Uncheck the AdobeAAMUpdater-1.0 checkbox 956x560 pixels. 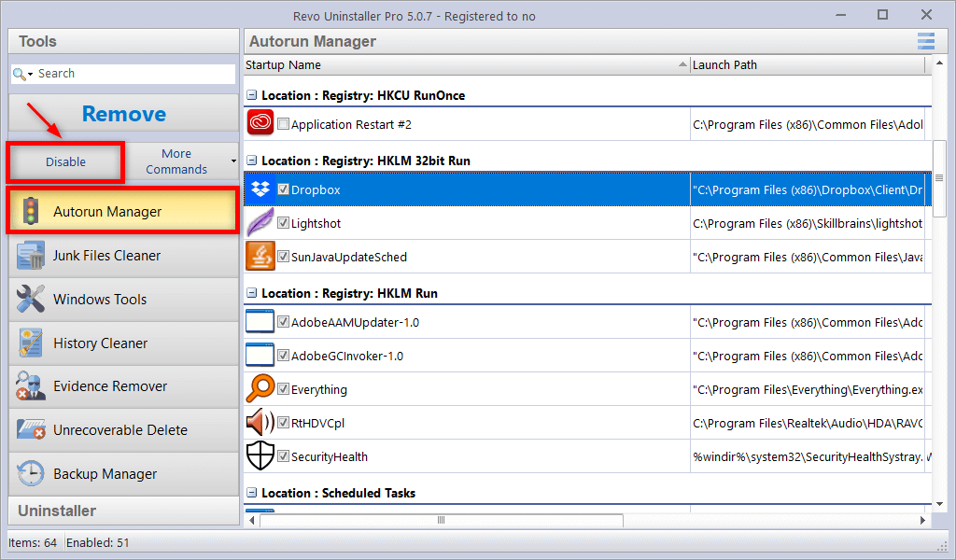tap(283, 321)
